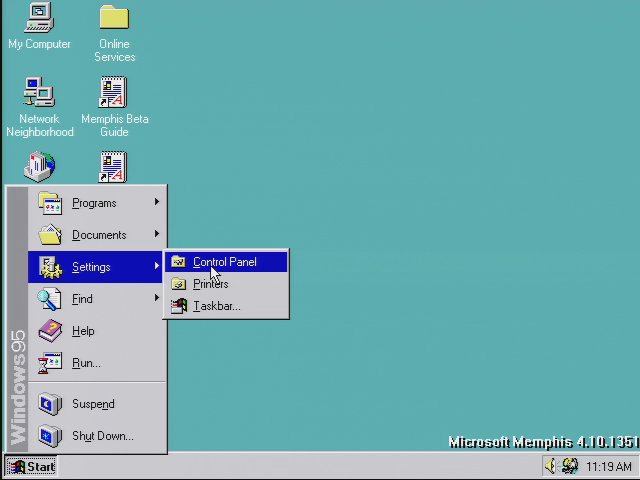Open Help from the Start menu
Image resolution: width=640 pixels, height=480 pixels.
(97, 331)
